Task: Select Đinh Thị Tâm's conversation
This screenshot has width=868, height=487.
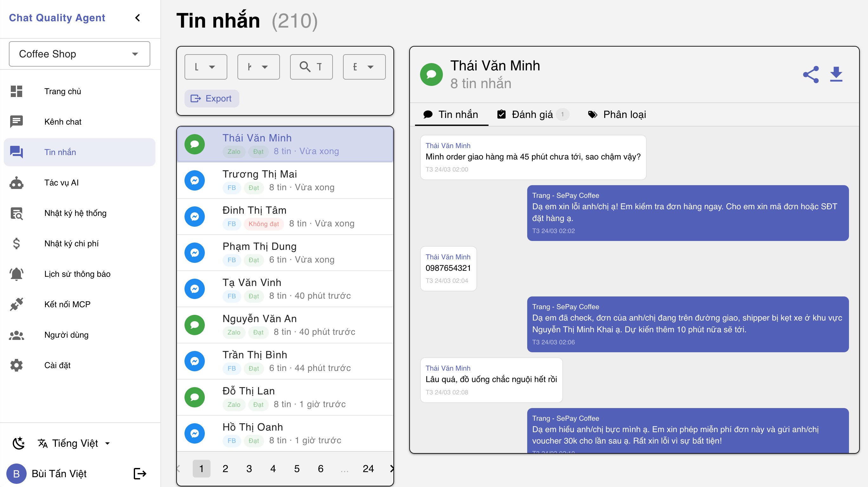Action: click(285, 216)
